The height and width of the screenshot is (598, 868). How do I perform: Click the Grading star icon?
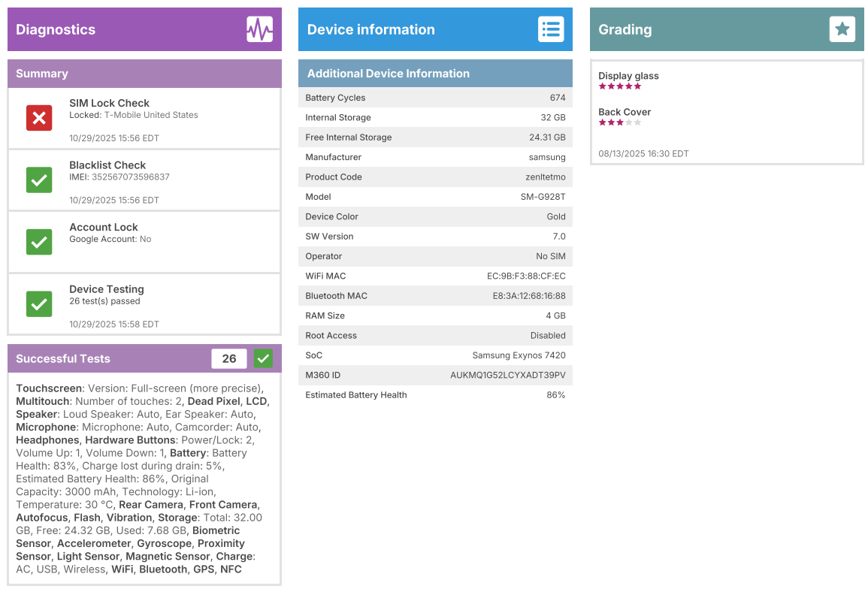click(842, 29)
